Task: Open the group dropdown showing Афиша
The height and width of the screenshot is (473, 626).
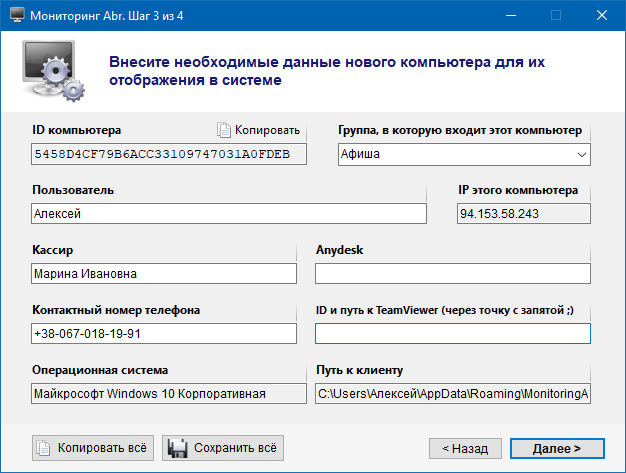Action: [x=464, y=154]
